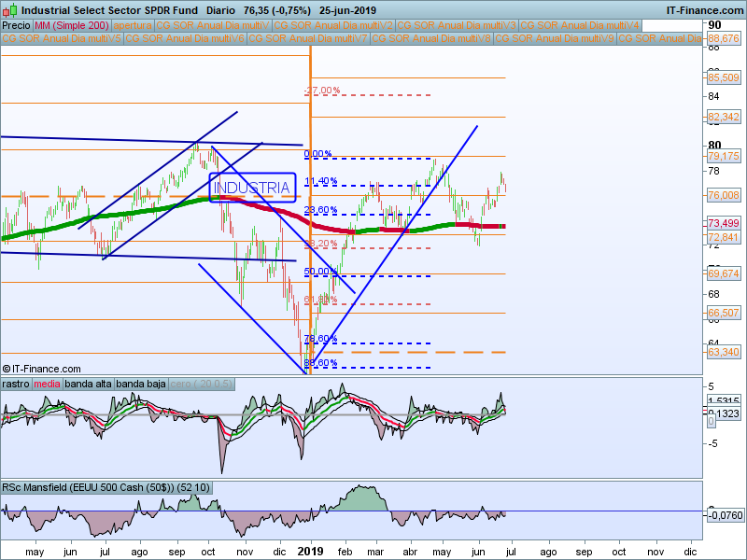Select the INDUSTRIA text box annotation
Viewport: 747px width, 560px height.
coord(252,188)
